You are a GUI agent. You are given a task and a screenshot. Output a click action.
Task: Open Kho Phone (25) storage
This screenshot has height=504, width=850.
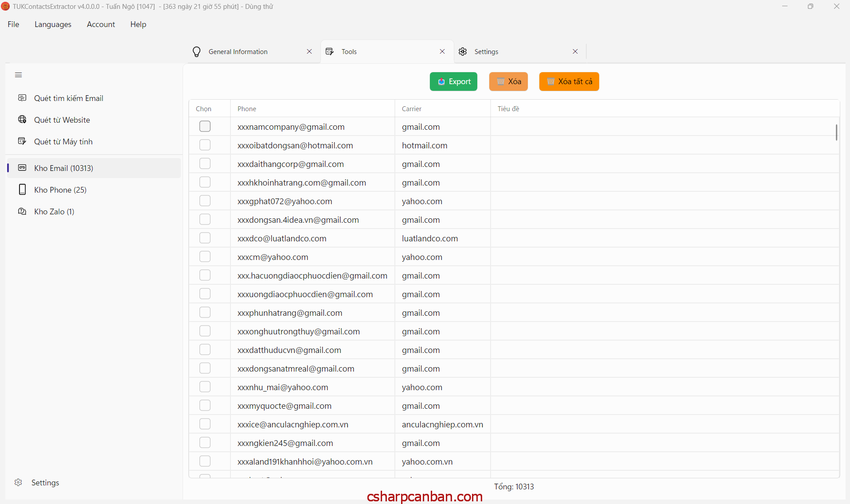point(60,190)
